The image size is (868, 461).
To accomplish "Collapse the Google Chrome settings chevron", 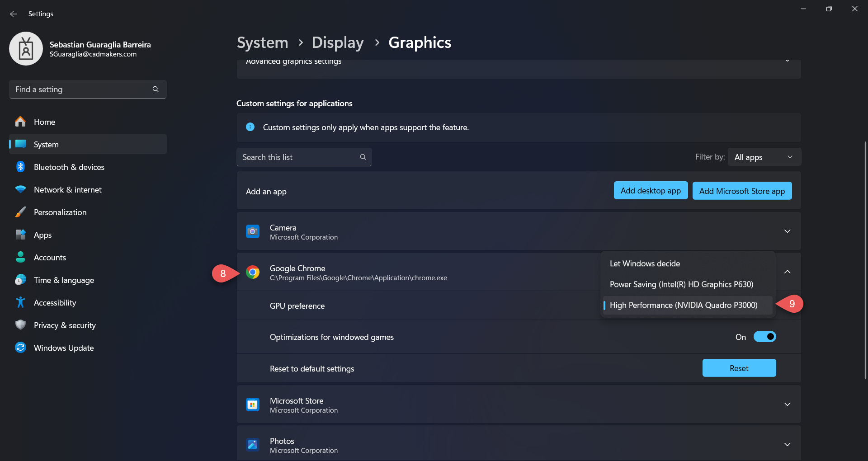I will pyautogui.click(x=788, y=272).
